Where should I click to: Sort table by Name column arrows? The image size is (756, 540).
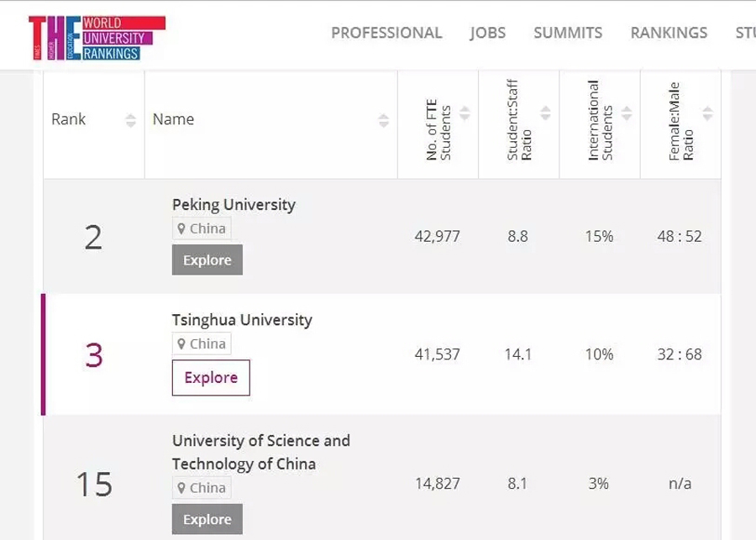click(x=384, y=120)
